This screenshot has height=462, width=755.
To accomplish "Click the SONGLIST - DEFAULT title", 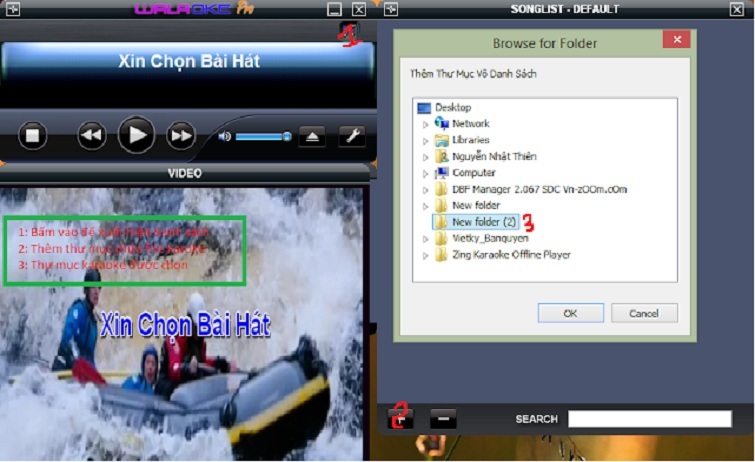I will click(x=565, y=9).
